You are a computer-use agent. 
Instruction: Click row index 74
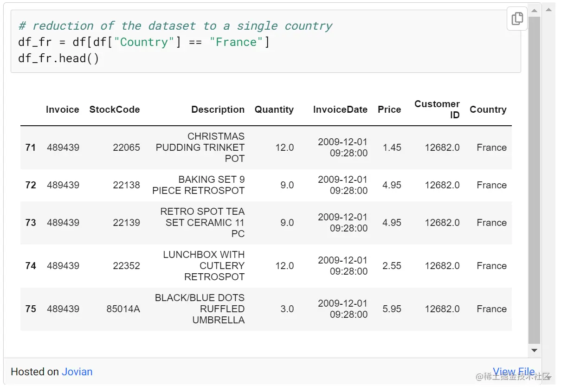pyautogui.click(x=31, y=266)
